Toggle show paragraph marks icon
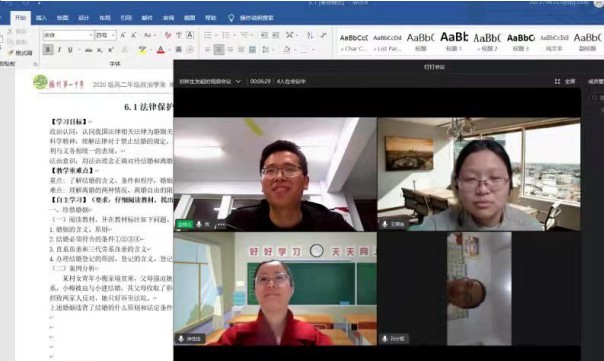Image resolution: width=604 pixels, height=361 pixels. coord(324,35)
